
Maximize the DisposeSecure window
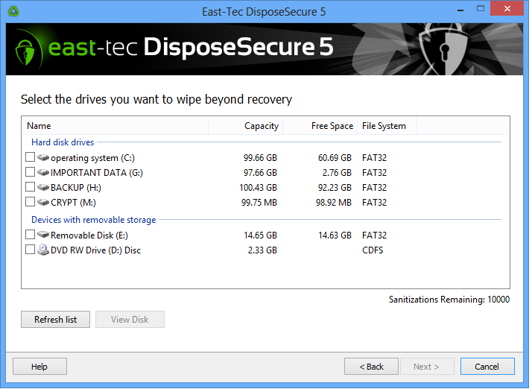[481, 9]
